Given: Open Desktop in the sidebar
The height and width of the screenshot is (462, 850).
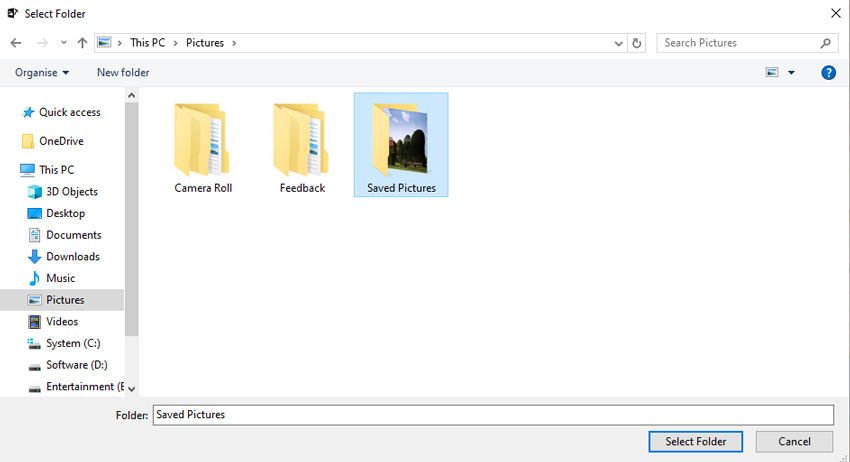Looking at the screenshot, I should pyautogui.click(x=65, y=213).
